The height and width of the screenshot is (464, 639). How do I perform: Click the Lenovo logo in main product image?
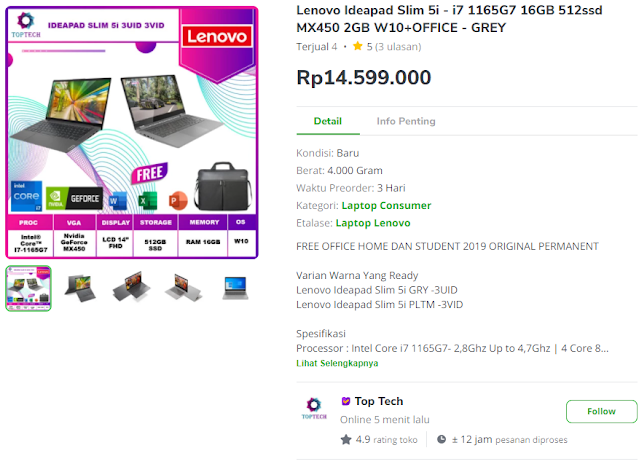pos(217,37)
